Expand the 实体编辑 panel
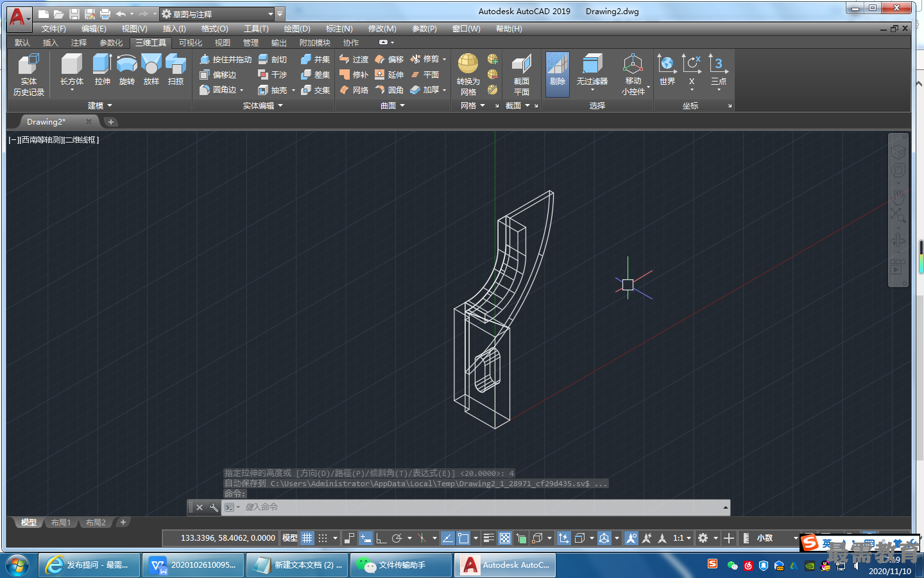 (263, 105)
